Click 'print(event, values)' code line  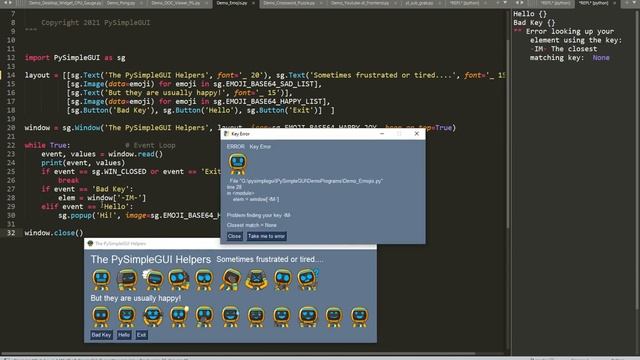(x=83, y=163)
